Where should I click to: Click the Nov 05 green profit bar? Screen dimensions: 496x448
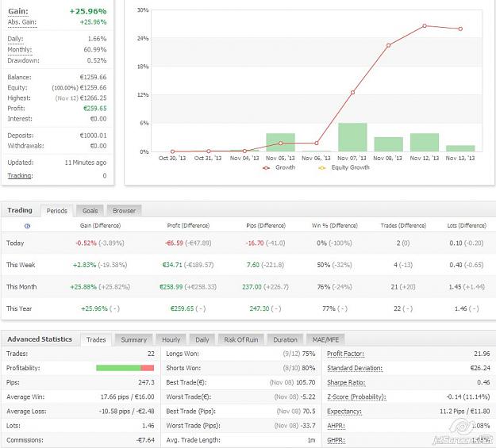click(281, 142)
